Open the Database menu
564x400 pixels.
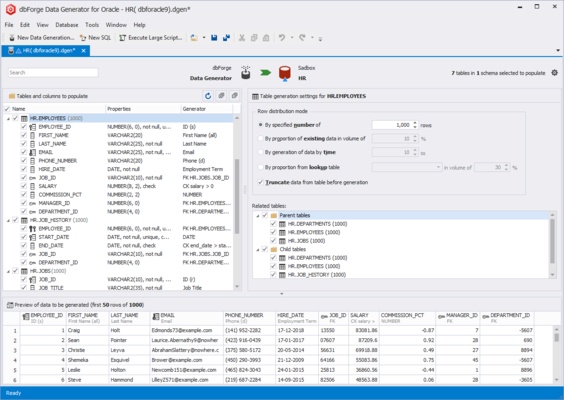tap(67, 25)
